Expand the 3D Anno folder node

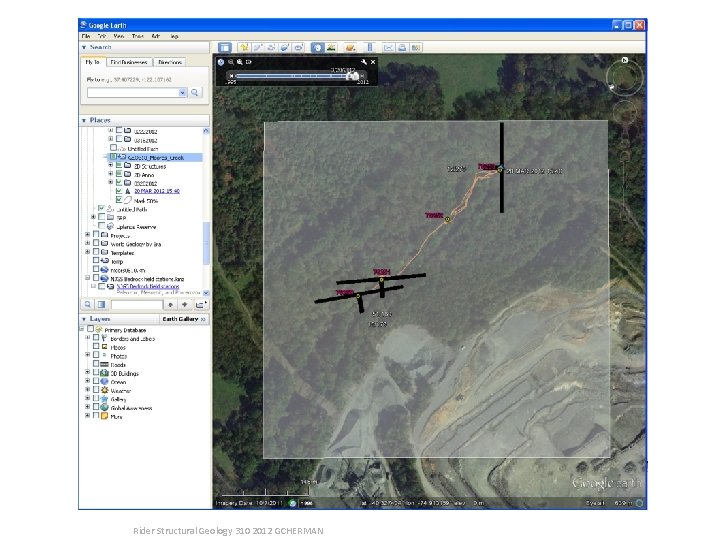pyautogui.click(x=110, y=174)
